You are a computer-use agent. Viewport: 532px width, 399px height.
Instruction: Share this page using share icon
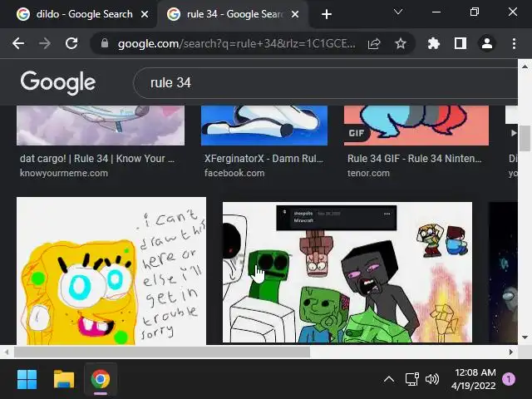[374, 43]
